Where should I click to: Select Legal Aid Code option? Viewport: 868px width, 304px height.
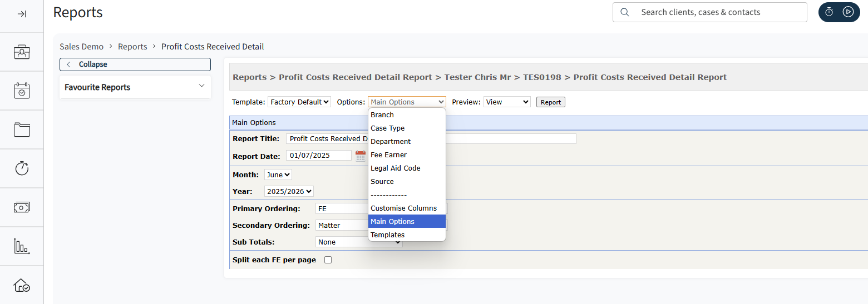tap(407, 168)
